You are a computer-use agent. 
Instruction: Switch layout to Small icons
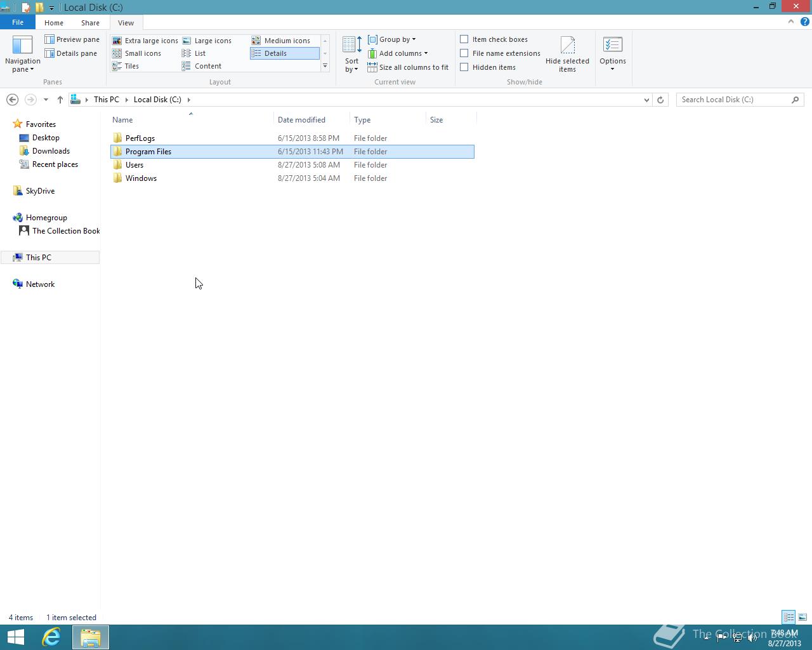click(x=136, y=53)
